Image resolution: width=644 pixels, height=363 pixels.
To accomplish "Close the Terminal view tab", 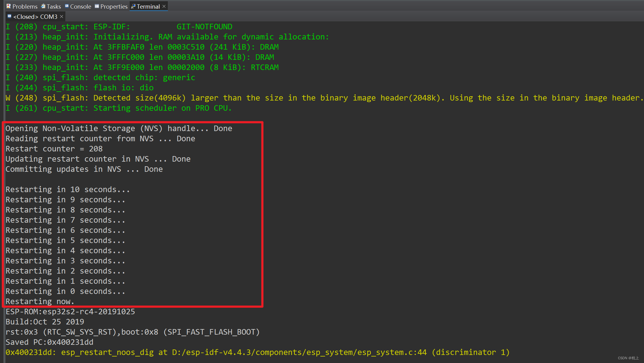I will [164, 6].
